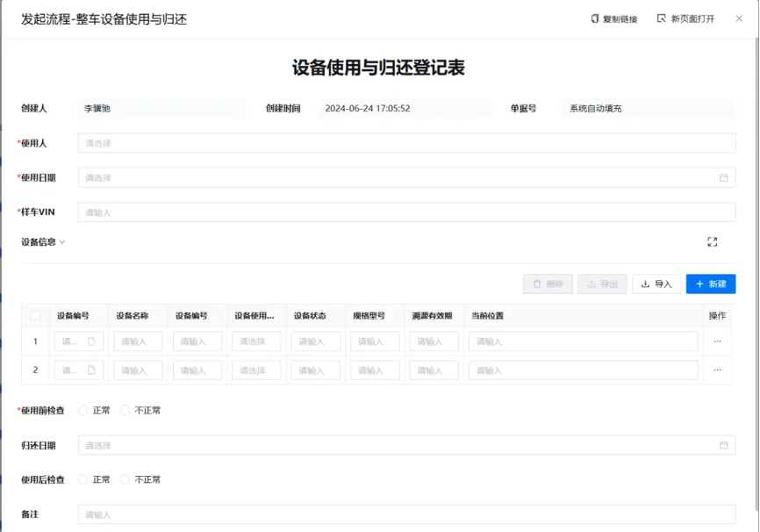This screenshot has height=532, width=760.
Task: Open row 1 more actions (…) menu
Action: (717, 341)
